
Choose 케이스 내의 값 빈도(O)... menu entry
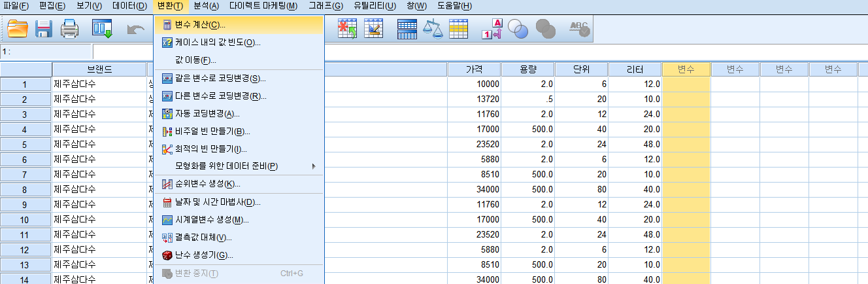pyautogui.click(x=239, y=43)
